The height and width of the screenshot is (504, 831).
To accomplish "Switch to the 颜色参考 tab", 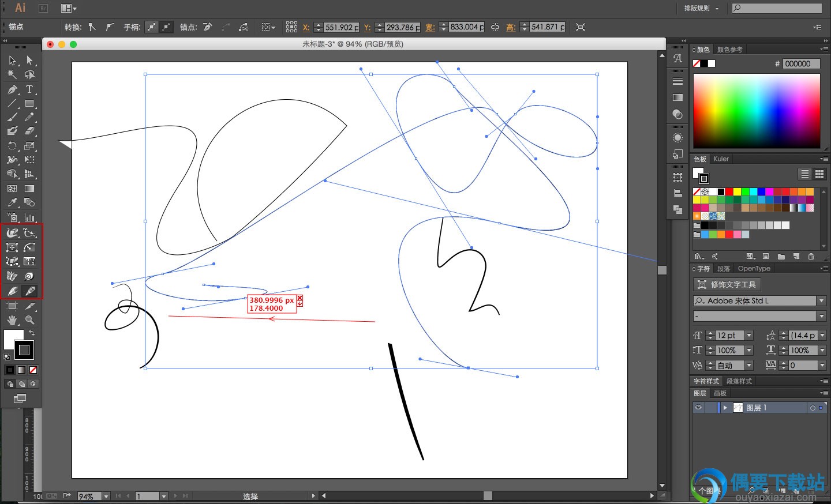I will click(x=729, y=50).
